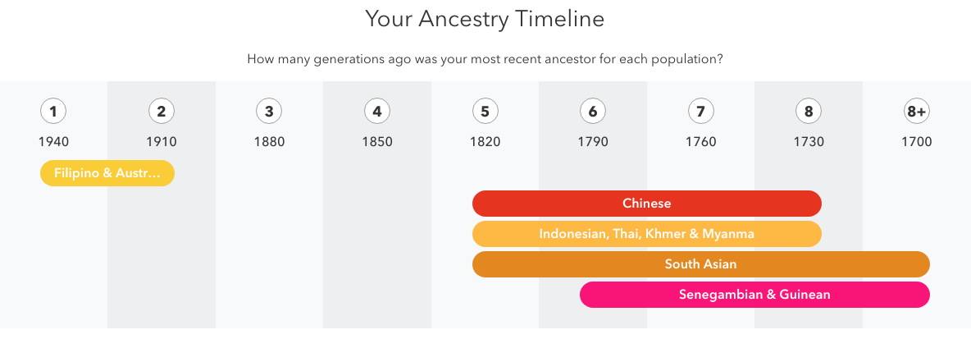Open the Filipino & Austronesian yellow bar
Screen dimensions: 980x339
click(x=107, y=173)
